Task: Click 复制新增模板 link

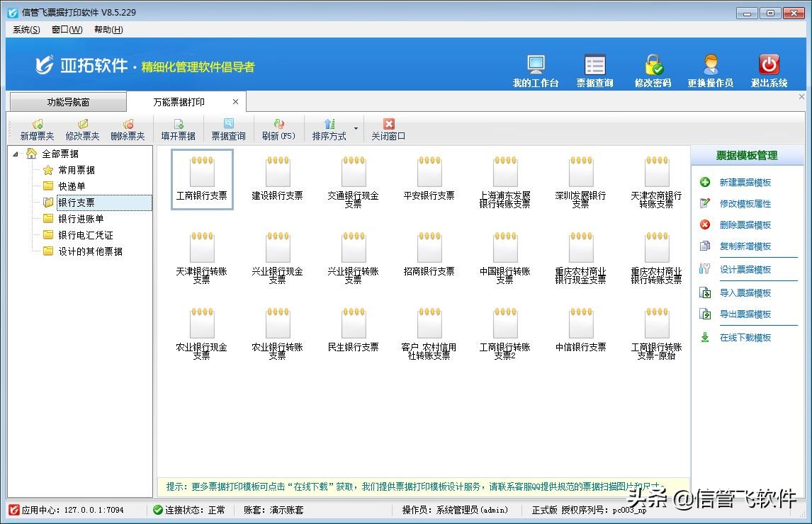Action: (x=745, y=246)
